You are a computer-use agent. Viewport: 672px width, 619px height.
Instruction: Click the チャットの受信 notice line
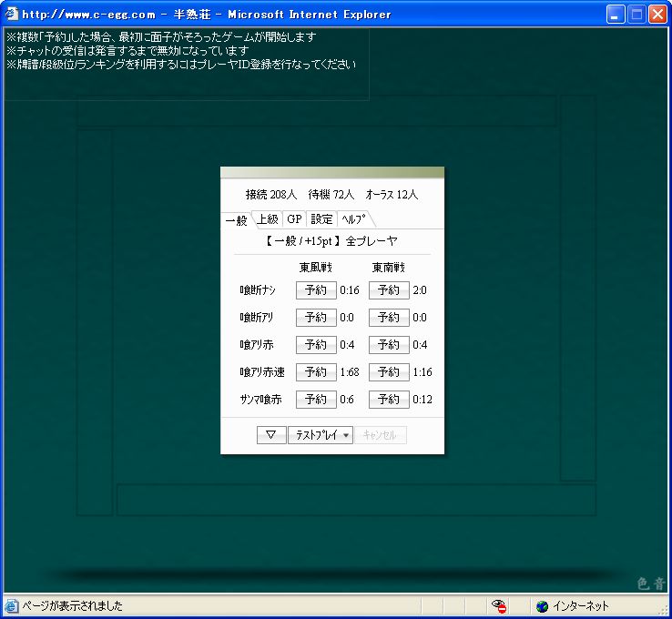click(x=127, y=51)
